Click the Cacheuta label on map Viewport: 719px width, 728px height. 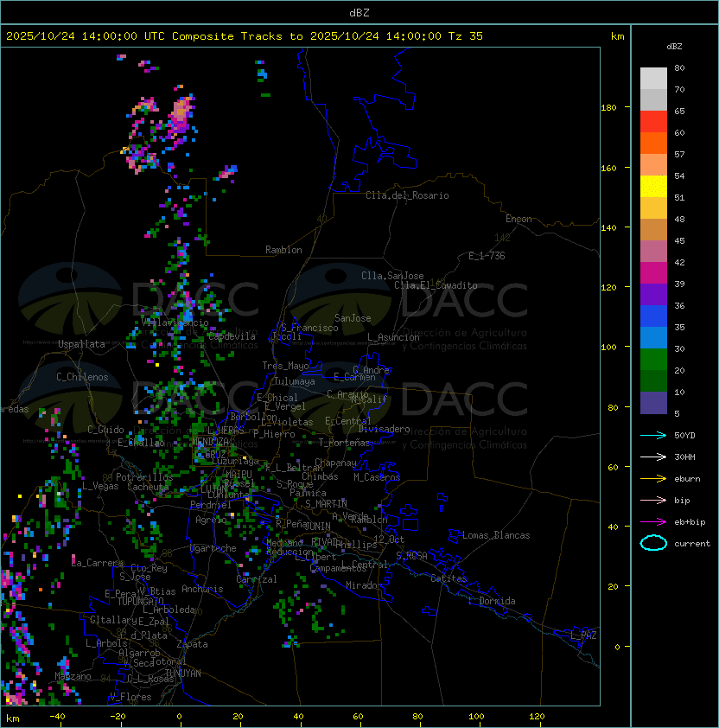tap(148, 487)
